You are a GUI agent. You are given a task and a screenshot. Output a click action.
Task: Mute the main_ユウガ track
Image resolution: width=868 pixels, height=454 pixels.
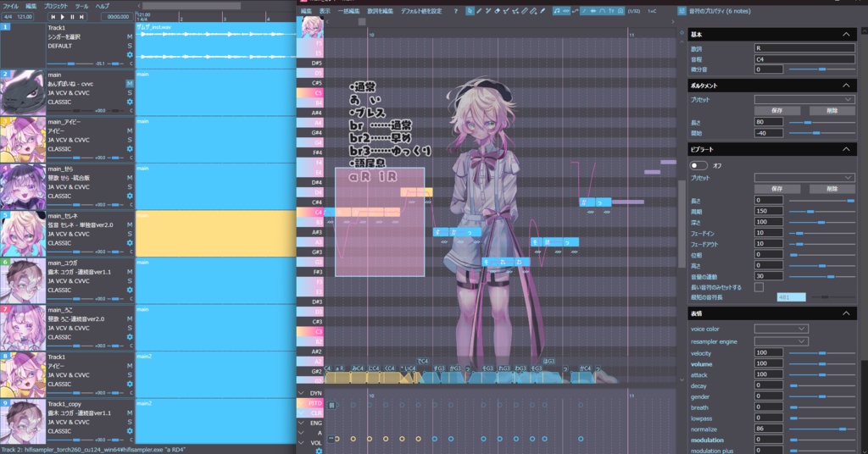[130, 272]
